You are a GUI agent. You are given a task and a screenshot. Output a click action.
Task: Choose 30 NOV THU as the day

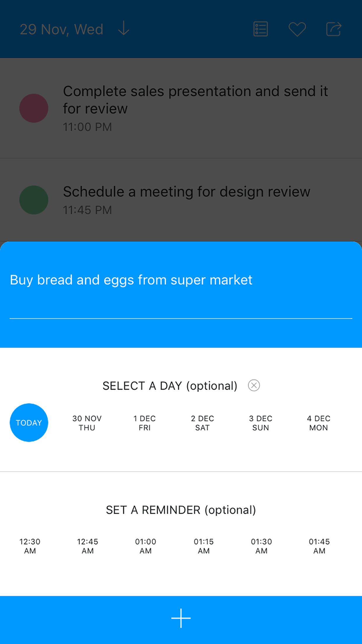[x=87, y=423]
